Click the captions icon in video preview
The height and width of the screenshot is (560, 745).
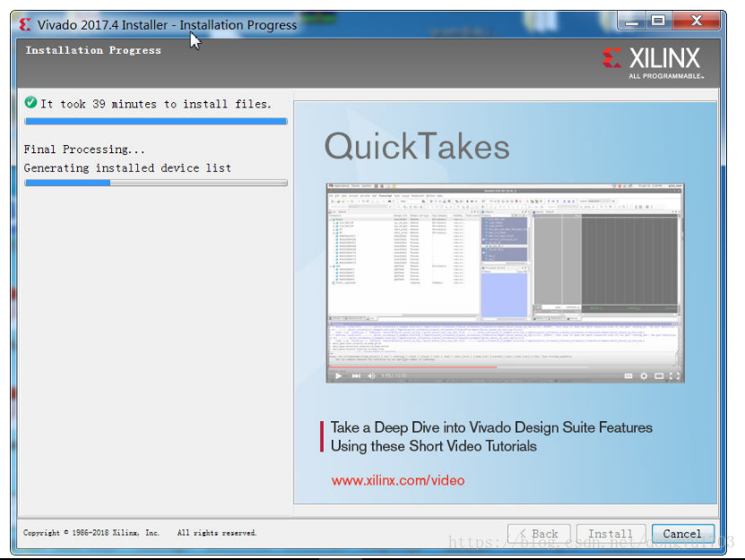click(628, 375)
